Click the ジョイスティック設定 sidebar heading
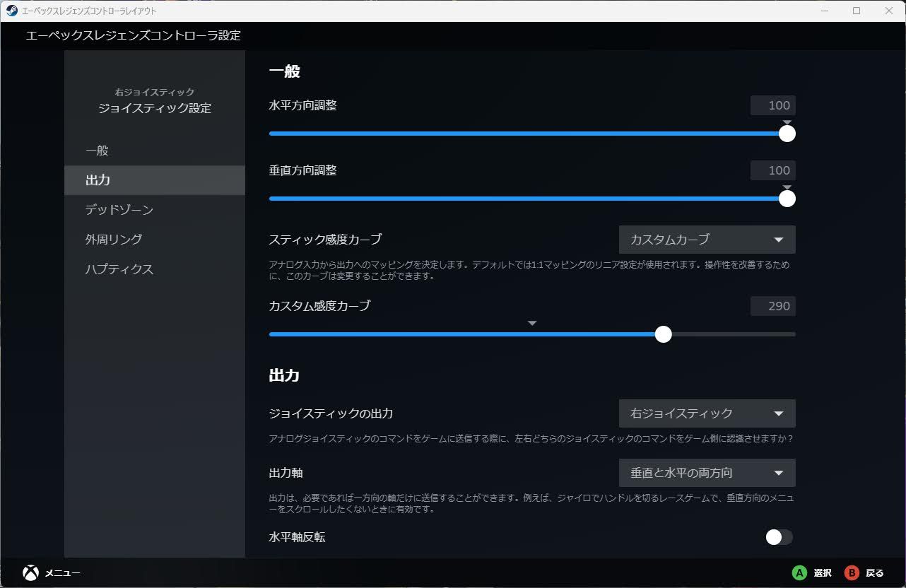 [155, 108]
